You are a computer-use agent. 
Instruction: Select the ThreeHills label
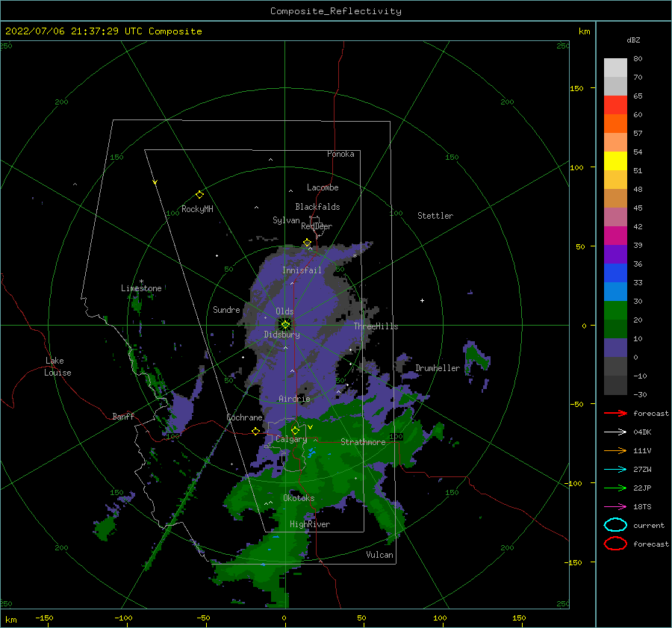click(376, 326)
